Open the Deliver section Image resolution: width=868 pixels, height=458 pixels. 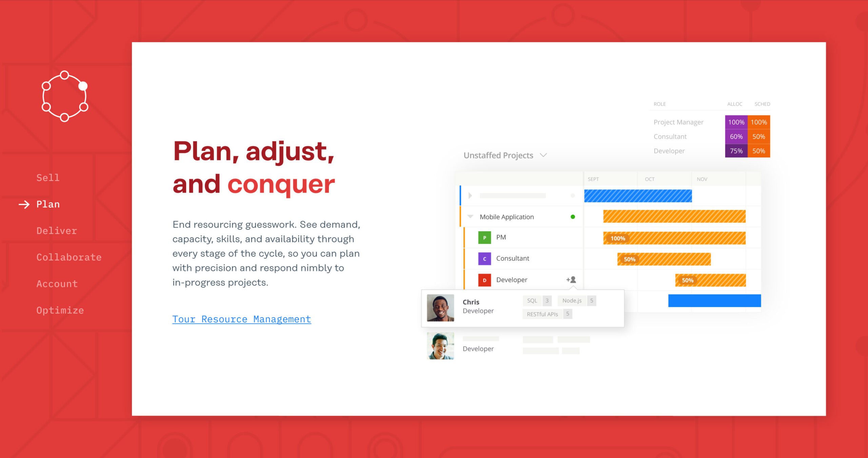[x=57, y=230]
